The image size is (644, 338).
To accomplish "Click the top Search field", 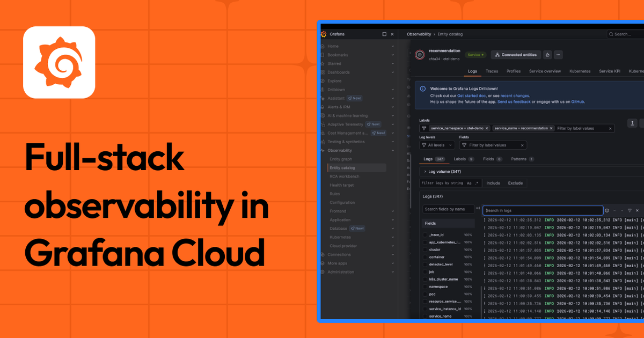I will (x=626, y=34).
